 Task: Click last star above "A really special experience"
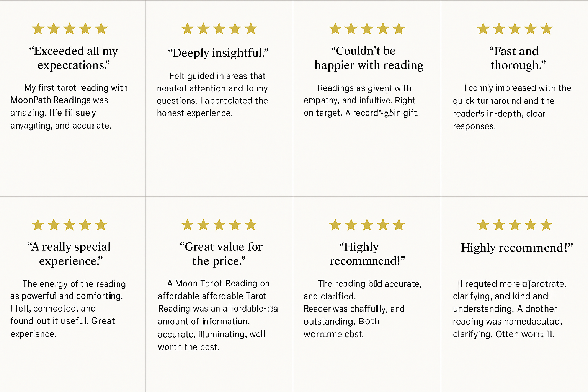coord(101,225)
